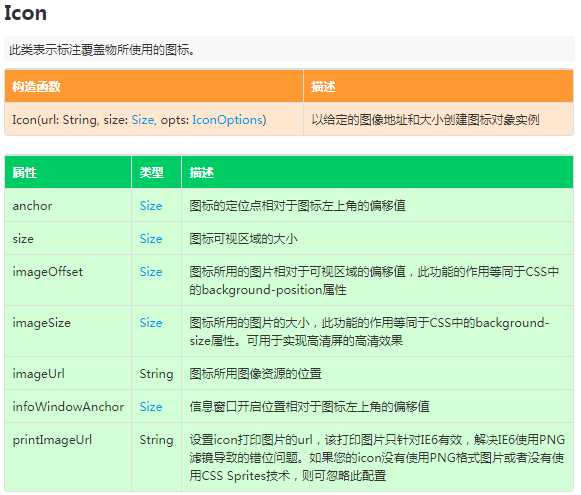581x495 pixels.
Task: Click the orange 描述 header
Action: 323,86
